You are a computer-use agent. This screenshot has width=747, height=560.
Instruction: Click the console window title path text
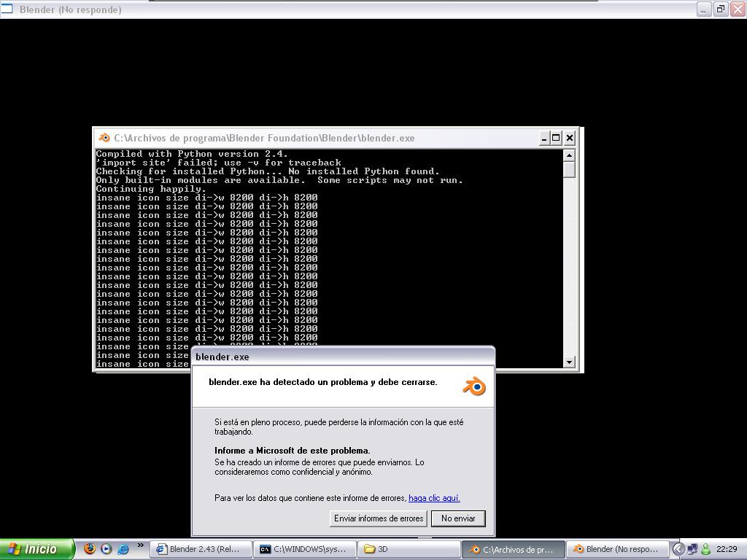(264, 138)
